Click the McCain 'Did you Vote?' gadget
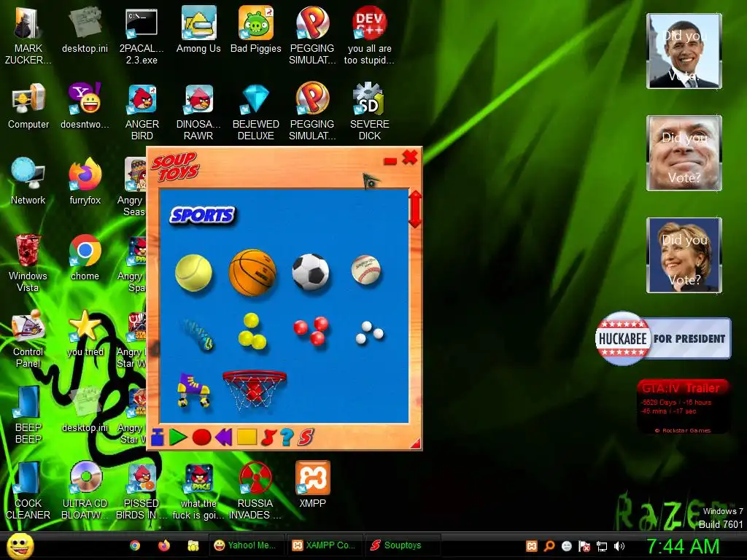Viewport: 747px width, 560px height. tap(684, 153)
